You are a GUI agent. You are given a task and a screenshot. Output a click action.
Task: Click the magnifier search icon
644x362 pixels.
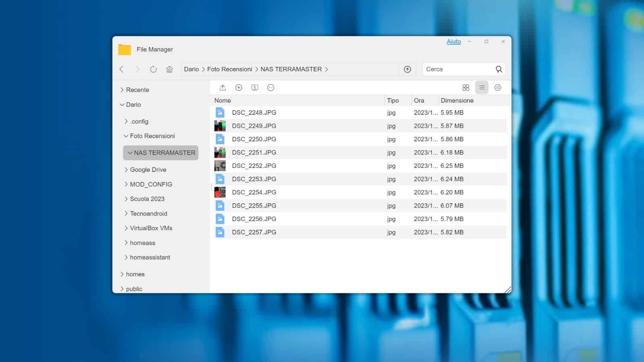click(499, 69)
